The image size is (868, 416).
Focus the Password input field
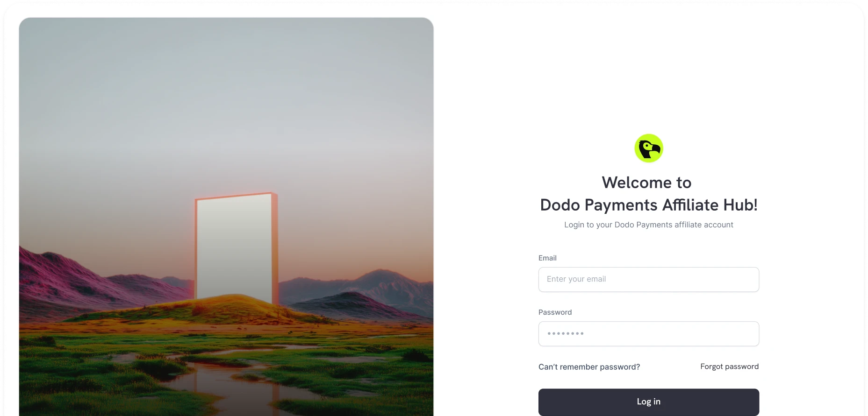pyautogui.click(x=648, y=333)
